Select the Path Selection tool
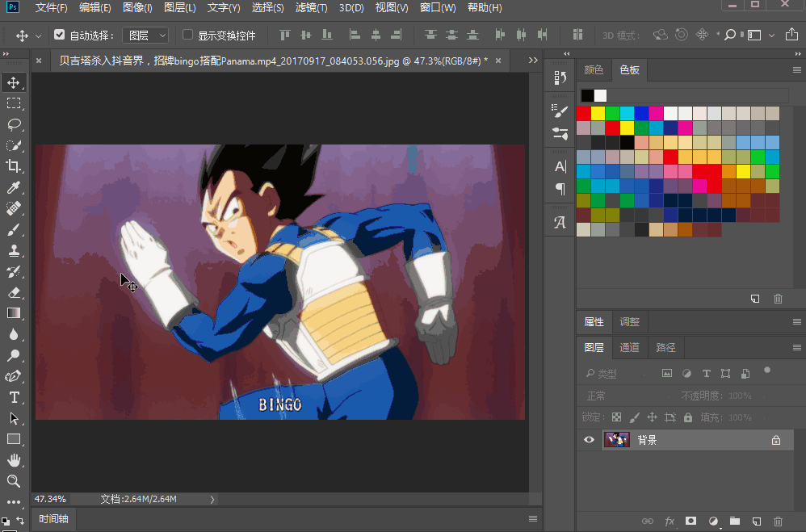The width and height of the screenshot is (806, 532). pyautogui.click(x=14, y=418)
